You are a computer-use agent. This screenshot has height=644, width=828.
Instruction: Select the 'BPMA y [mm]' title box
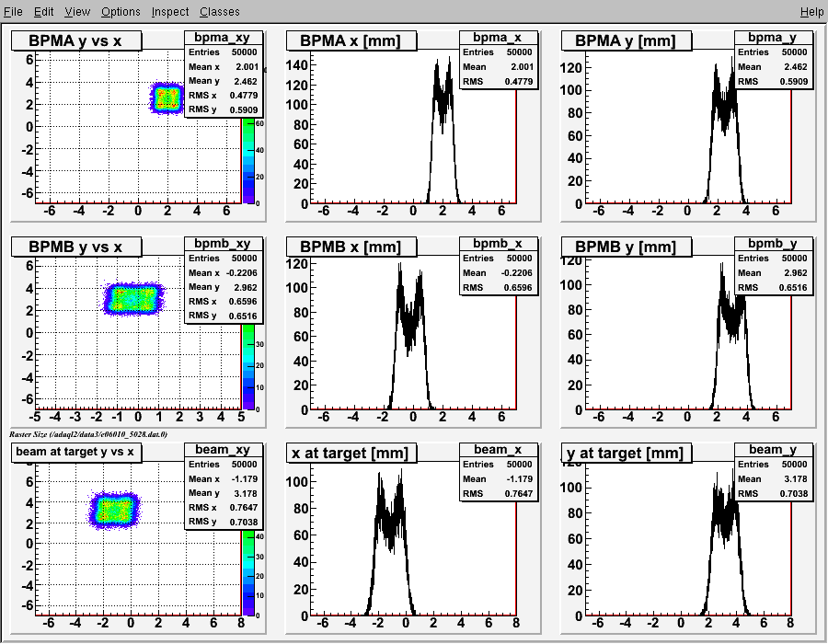click(627, 40)
